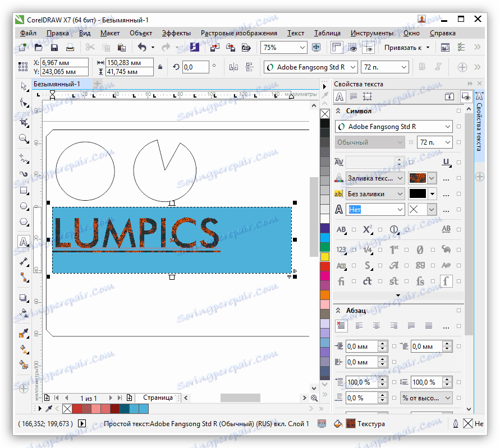Select the Connector tool
The height and width of the screenshot is (448, 500).
[24, 277]
